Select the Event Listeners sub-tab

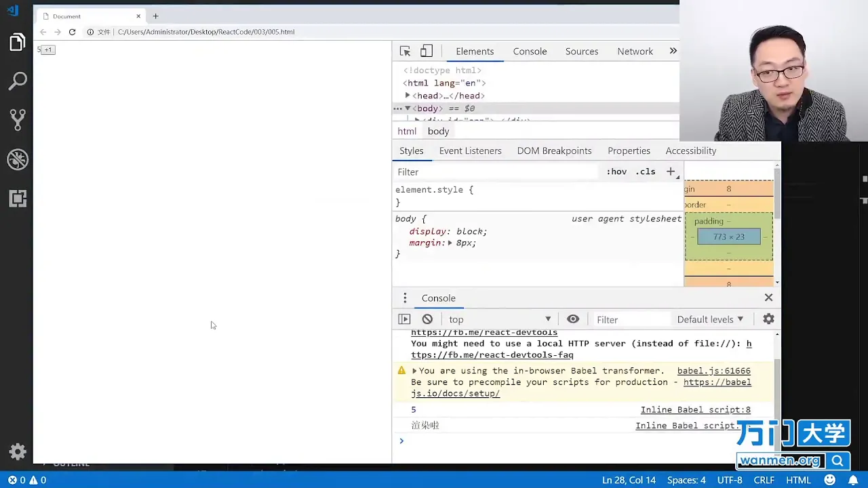[470, 150]
